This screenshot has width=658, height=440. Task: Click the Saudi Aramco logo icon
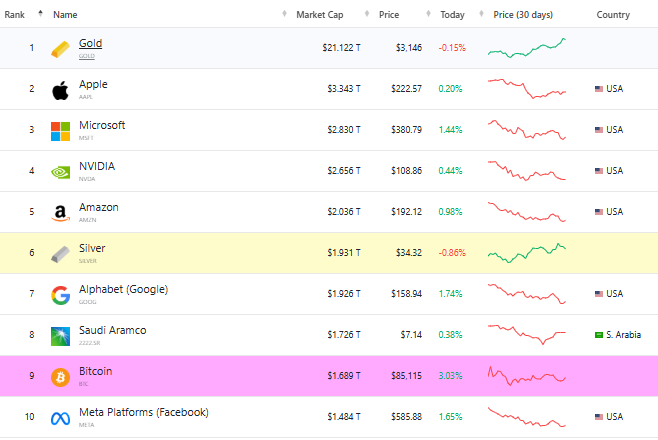click(61, 335)
